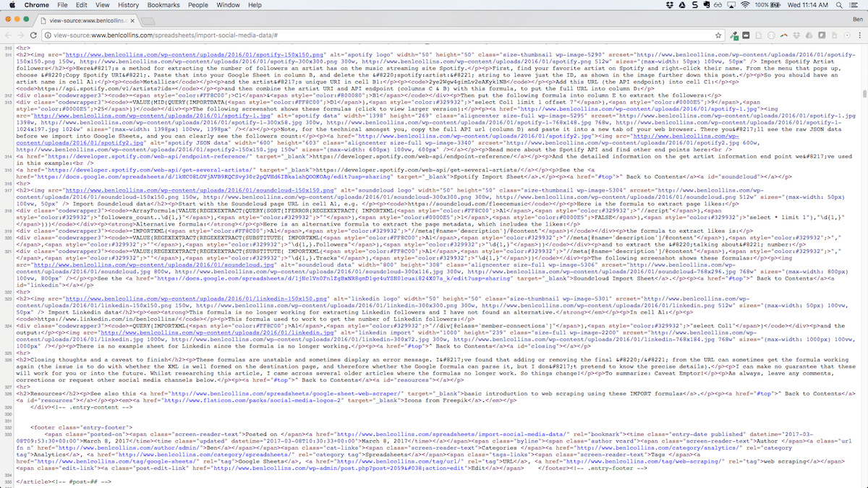Screen dimensions: 868x488
Task: Click the Evernote elephant menu bar icon
Action: pos(707,5)
